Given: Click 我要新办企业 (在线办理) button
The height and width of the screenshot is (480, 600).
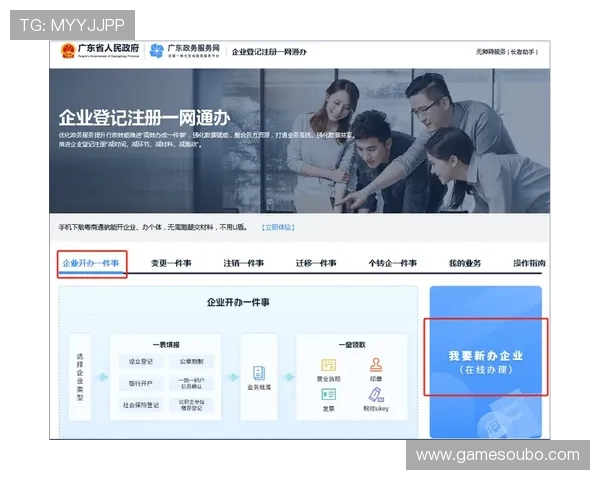Looking at the screenshot, I should 486,362.
